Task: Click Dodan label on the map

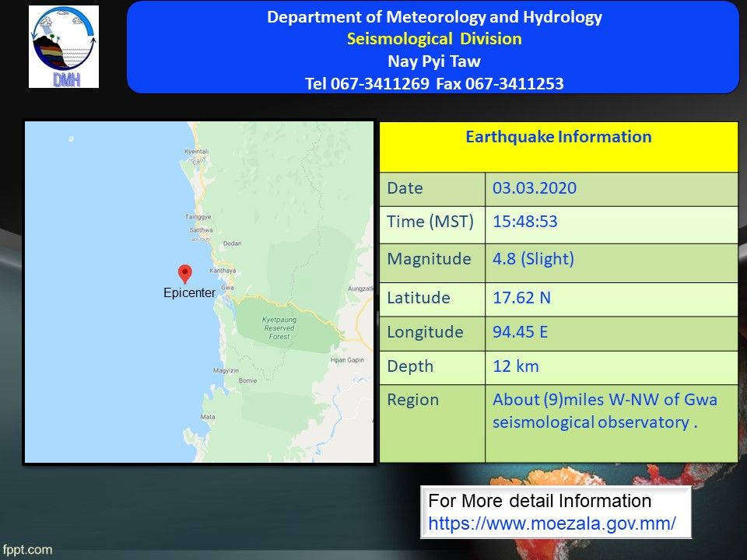Action: (x=232, y=243)
